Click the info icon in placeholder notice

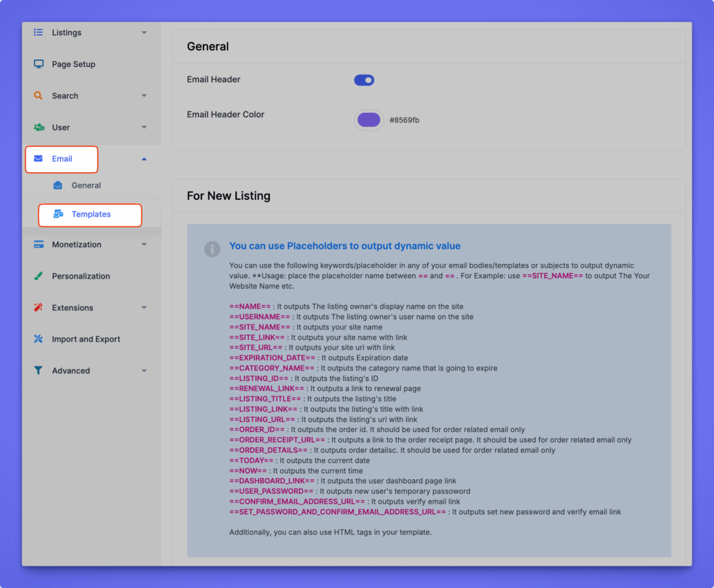pos(212,249)
